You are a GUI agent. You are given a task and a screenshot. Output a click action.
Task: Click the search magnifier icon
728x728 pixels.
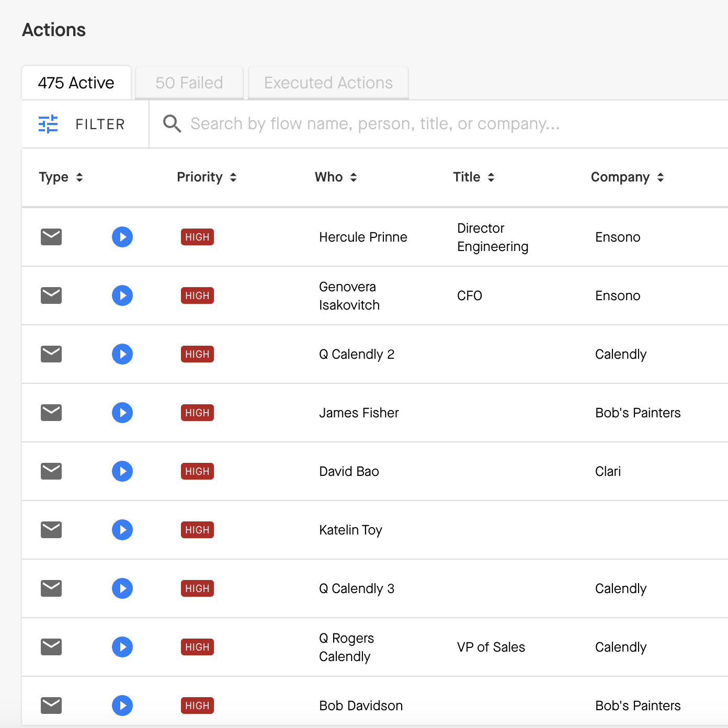(x=172, y=124)
